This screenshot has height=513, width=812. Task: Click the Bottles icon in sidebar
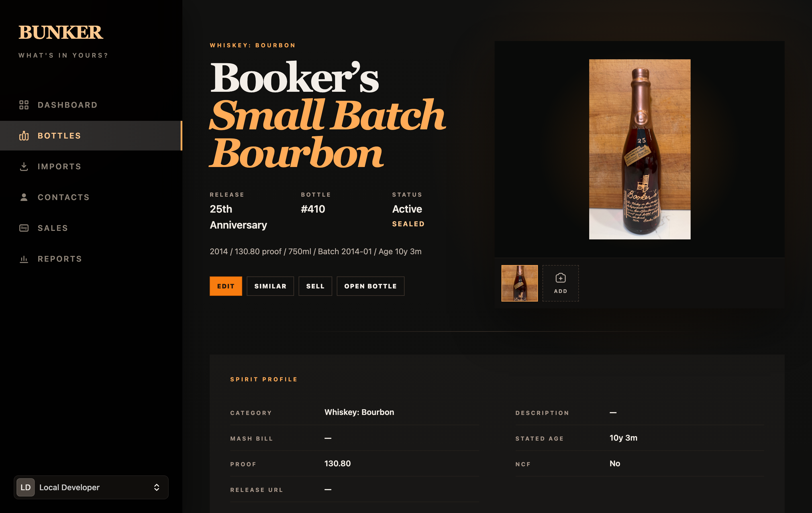[x=24, y=136]
